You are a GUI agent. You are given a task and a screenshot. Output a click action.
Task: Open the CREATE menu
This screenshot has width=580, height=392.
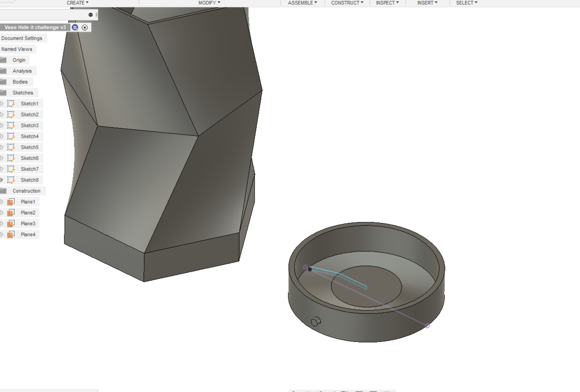77,3
